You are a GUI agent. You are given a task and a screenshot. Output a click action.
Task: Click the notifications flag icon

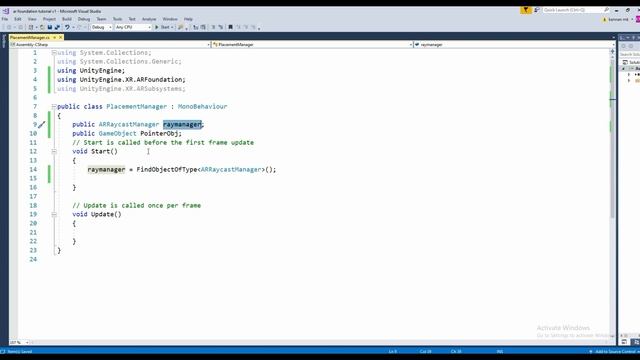click(526, 10)
